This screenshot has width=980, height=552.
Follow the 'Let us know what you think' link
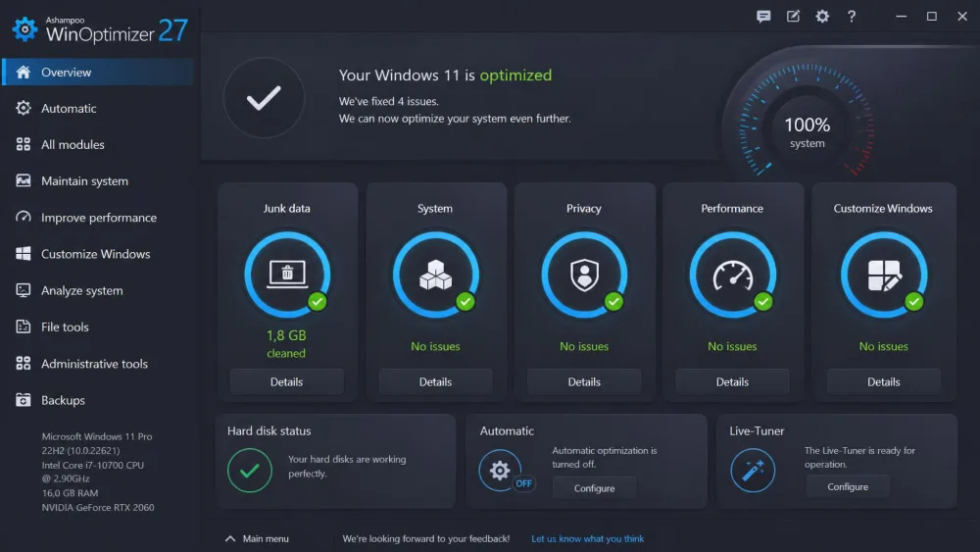pos(587,538)
